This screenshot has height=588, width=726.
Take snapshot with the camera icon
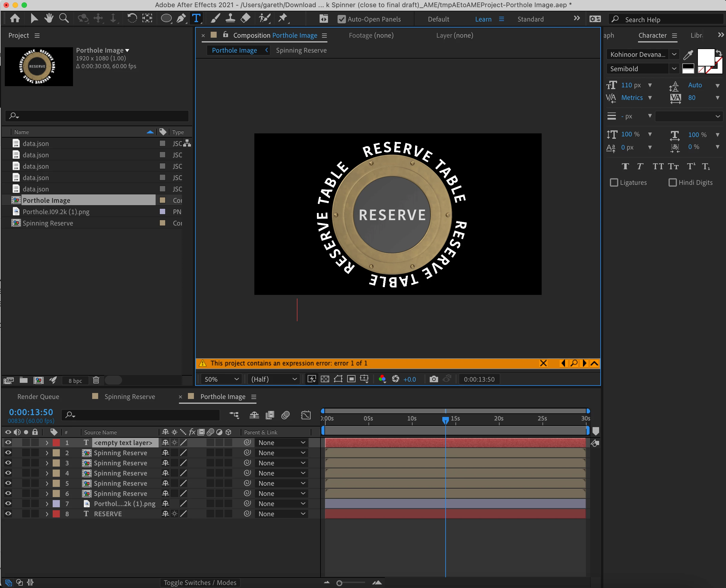(x=434, y=379)
